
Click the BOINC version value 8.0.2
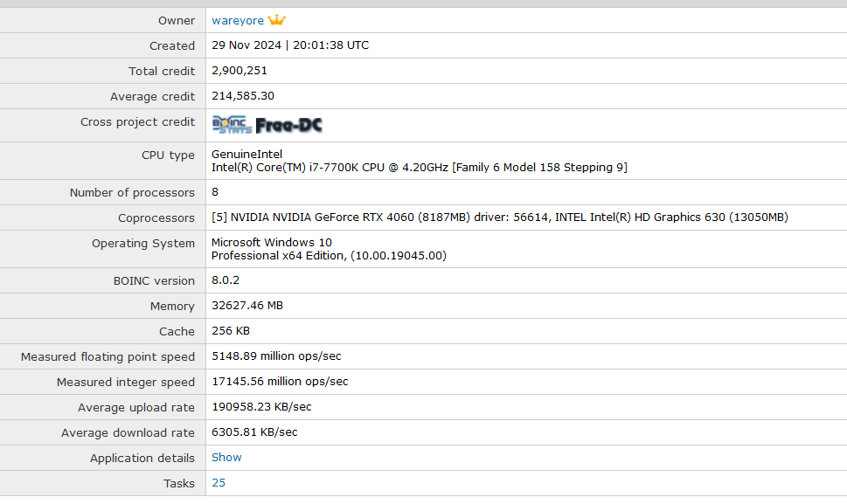(226, 280)
